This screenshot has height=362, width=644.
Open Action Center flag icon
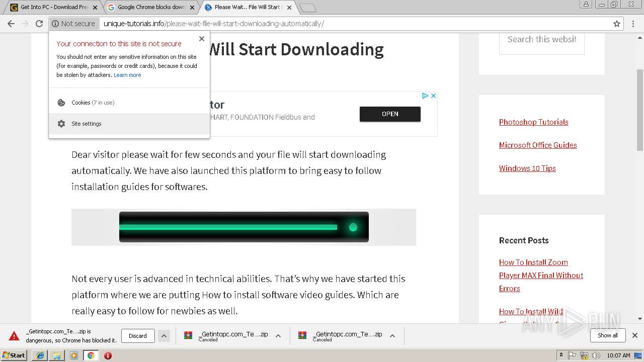click(572, 355)
